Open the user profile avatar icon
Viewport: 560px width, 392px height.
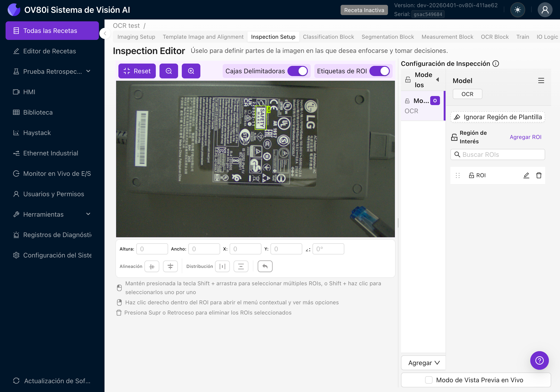point(545,10)
